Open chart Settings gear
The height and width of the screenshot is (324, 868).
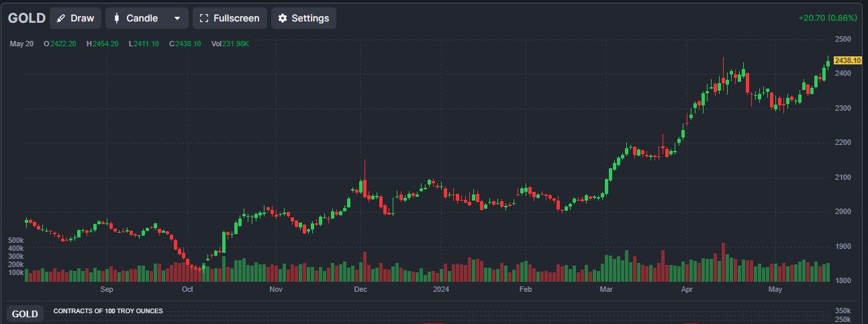tap(303, 18)
